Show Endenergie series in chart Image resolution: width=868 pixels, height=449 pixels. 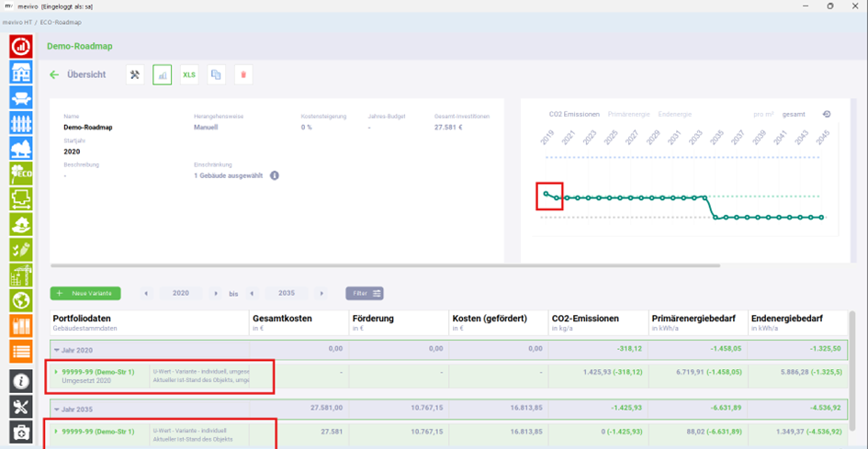pos(675,114)
